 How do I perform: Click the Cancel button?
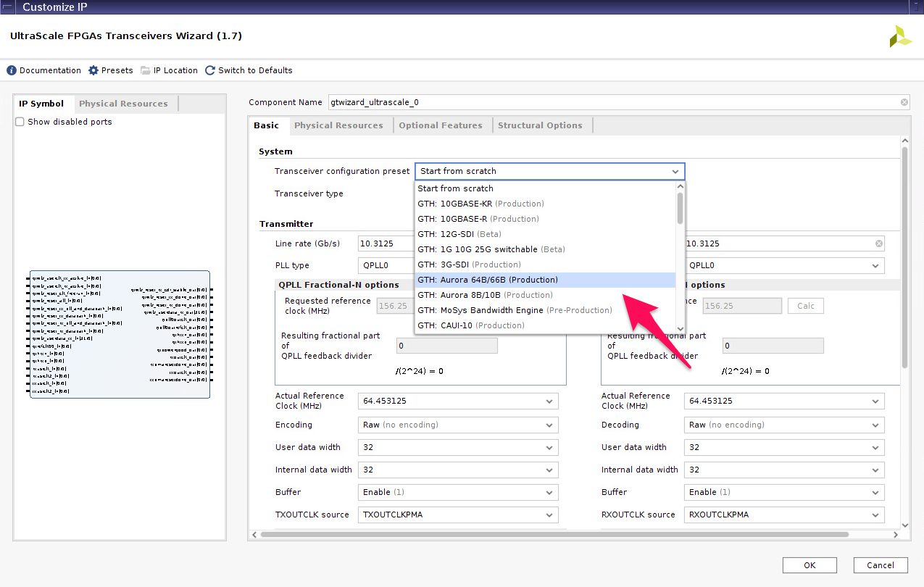pyautogui.click(x=881, y=565)
